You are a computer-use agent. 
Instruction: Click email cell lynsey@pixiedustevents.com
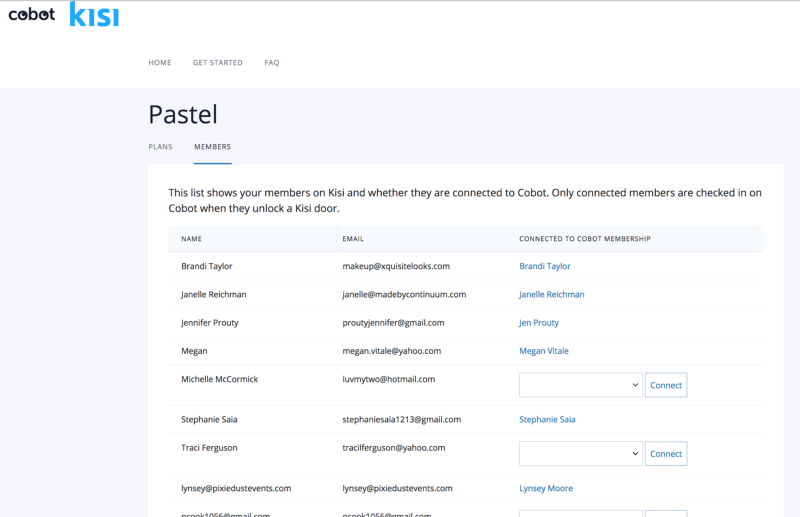coord(397,488)
